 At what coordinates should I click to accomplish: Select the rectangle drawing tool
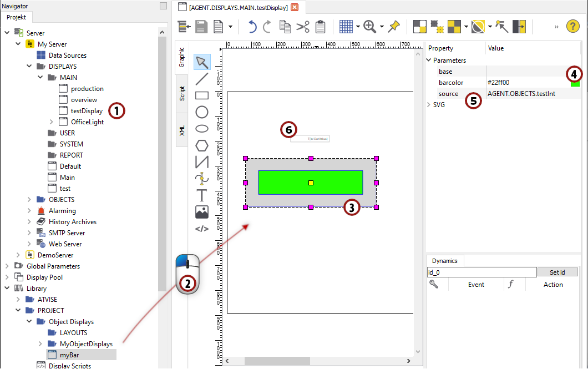pyautogui.click(x=202, y=95)
